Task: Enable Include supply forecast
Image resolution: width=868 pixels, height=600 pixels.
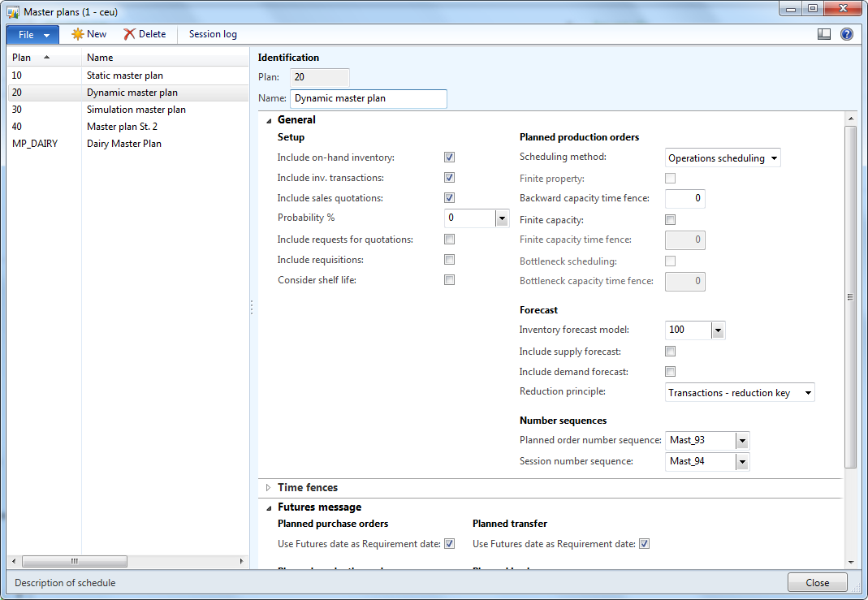Action: 670,351
